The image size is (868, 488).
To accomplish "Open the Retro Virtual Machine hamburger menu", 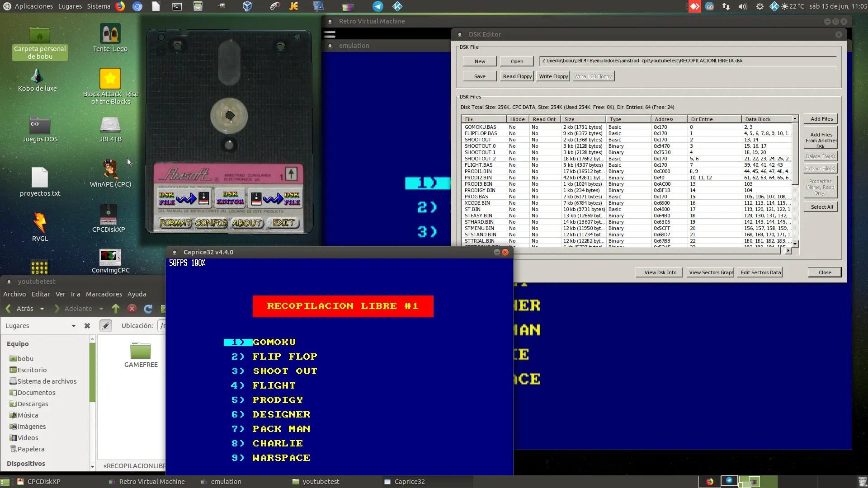I will (330, 34).
